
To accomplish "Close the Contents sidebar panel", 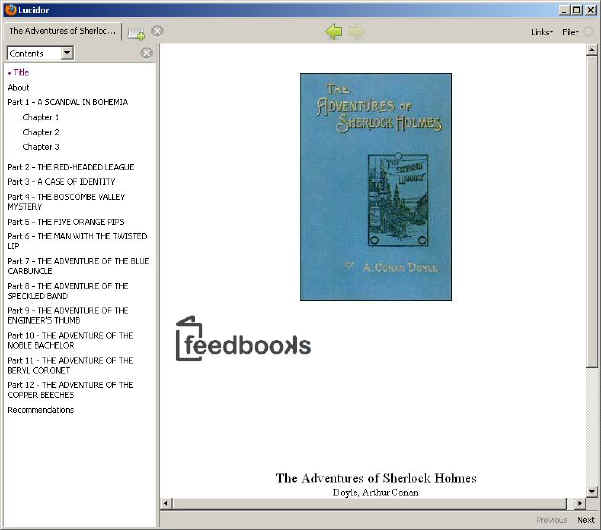I will point(147,53).
